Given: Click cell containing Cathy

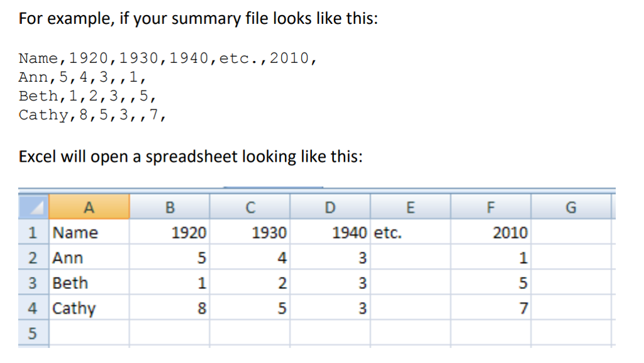Looking at the screenshot, I should click(89, 307).
